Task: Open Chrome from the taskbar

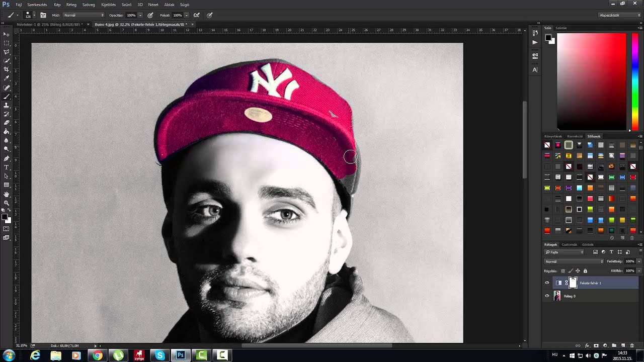Action: (98, 355)
